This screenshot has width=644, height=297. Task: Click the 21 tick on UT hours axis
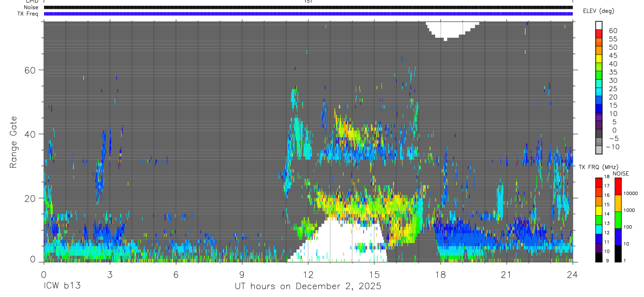coord(507,274)
